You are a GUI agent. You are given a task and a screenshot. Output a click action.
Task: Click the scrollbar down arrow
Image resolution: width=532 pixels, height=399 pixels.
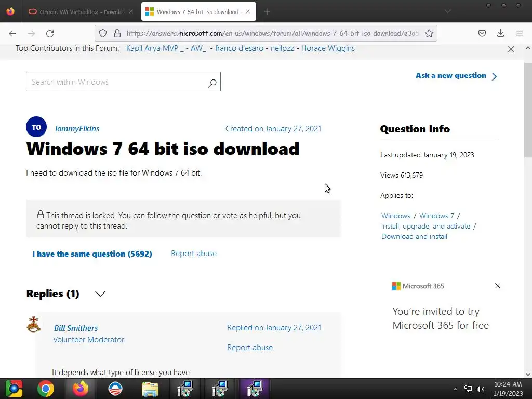click(x=528, y=375)
